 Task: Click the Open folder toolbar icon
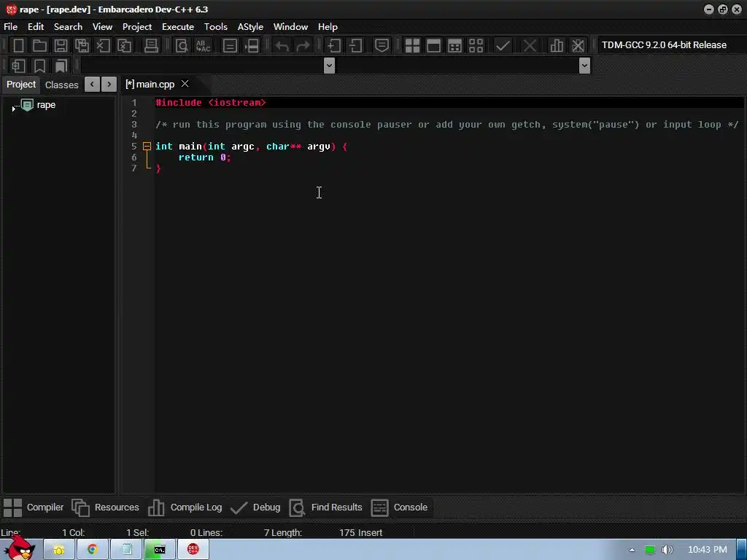pyautogui.click(x=39, y=46)
